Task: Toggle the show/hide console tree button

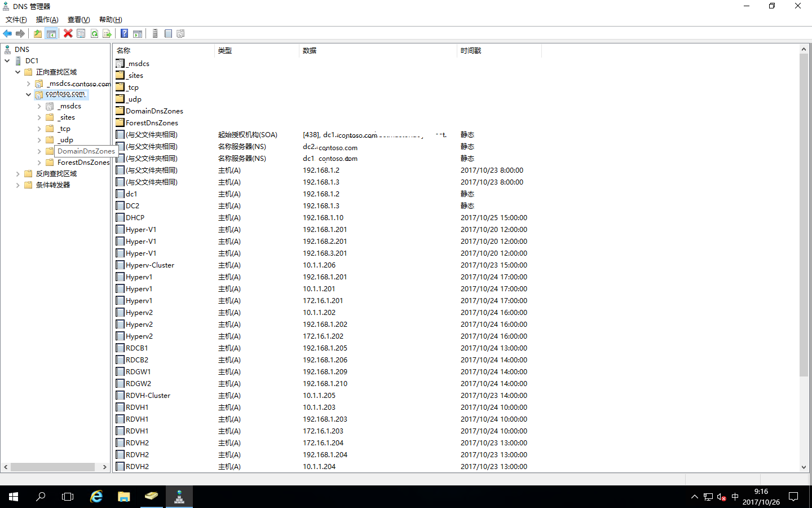Action: pos(51,34)
